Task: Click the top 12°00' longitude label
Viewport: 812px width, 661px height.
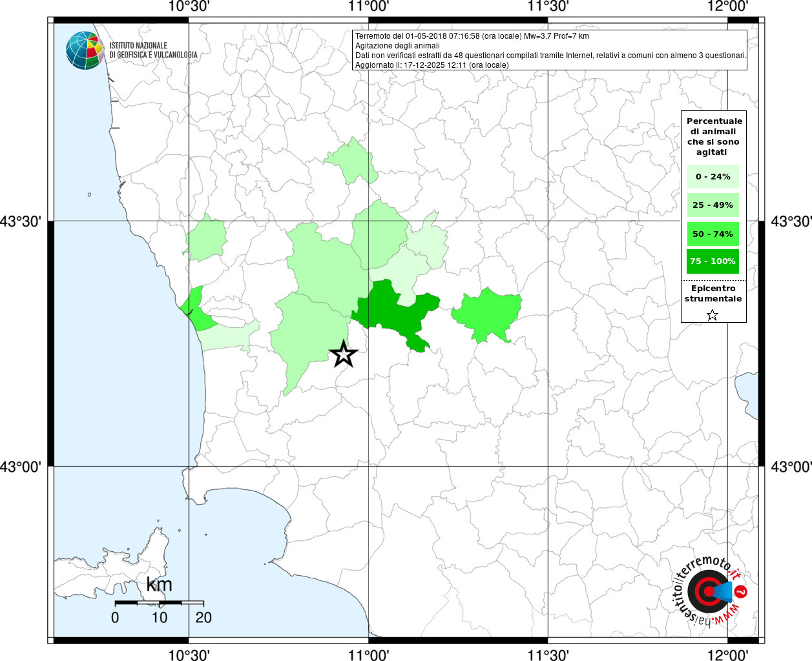Action: [x=727, y=6]
